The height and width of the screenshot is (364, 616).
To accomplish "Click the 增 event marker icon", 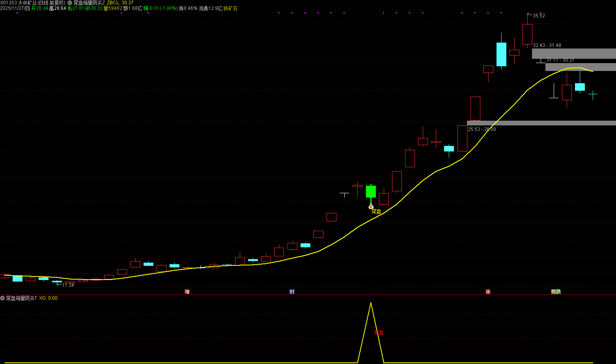I will pos(187,292).
